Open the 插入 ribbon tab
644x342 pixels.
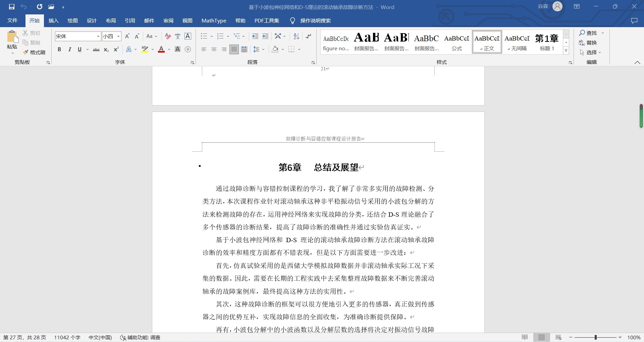[x=53, y=20]
